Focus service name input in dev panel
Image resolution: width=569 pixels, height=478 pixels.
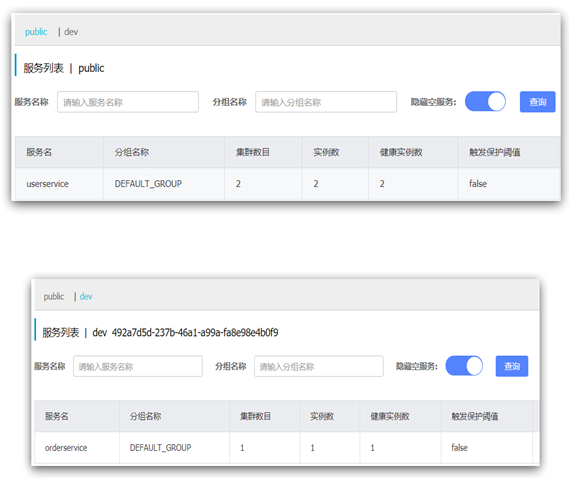click(x=138, y=366)
